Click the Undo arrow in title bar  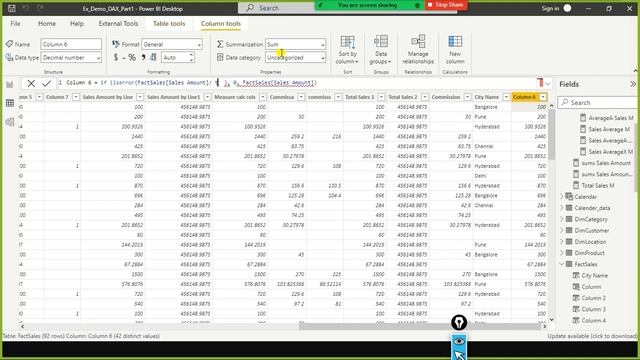coord(26,8)
